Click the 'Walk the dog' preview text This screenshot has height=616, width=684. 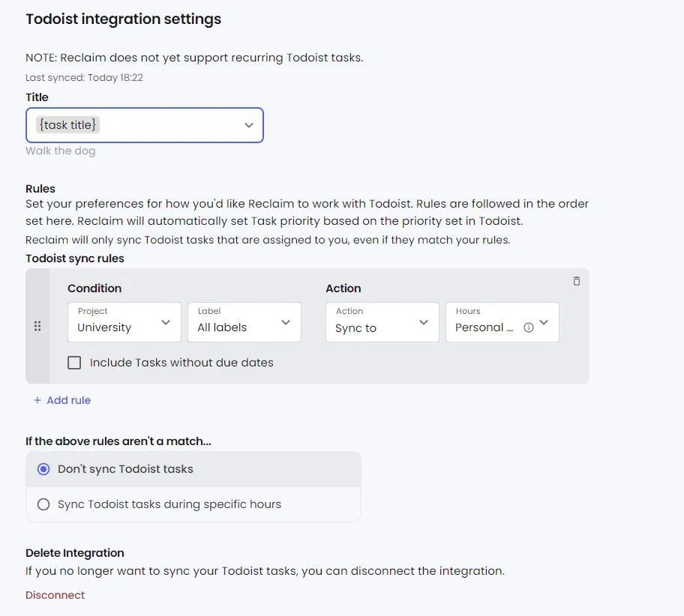[x=60, y=151]
